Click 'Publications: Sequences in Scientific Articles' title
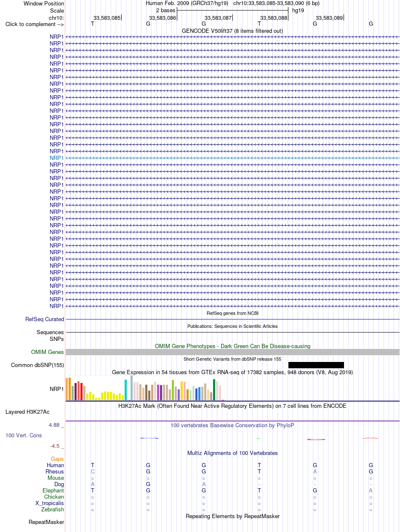400x532 pixels. pyautogui.click(x=232, y=326)
